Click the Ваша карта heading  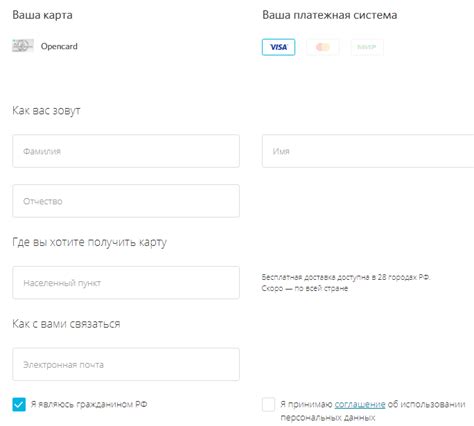42,15
